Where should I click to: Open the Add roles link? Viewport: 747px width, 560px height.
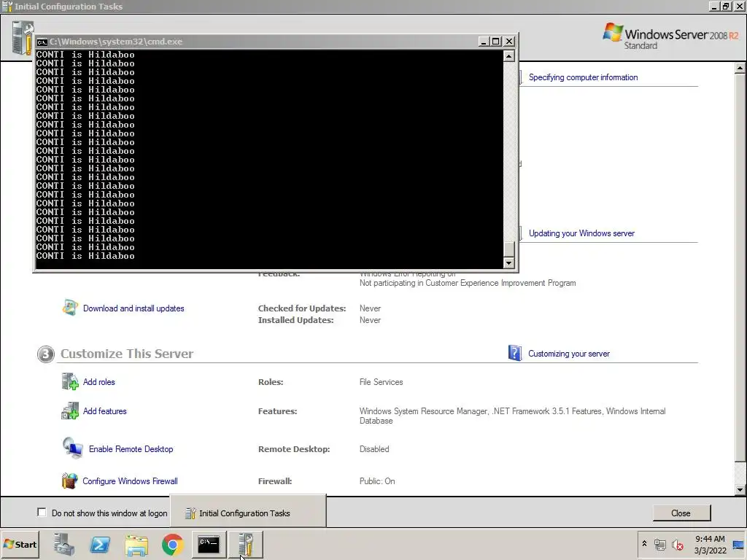[x=98, y=382]
